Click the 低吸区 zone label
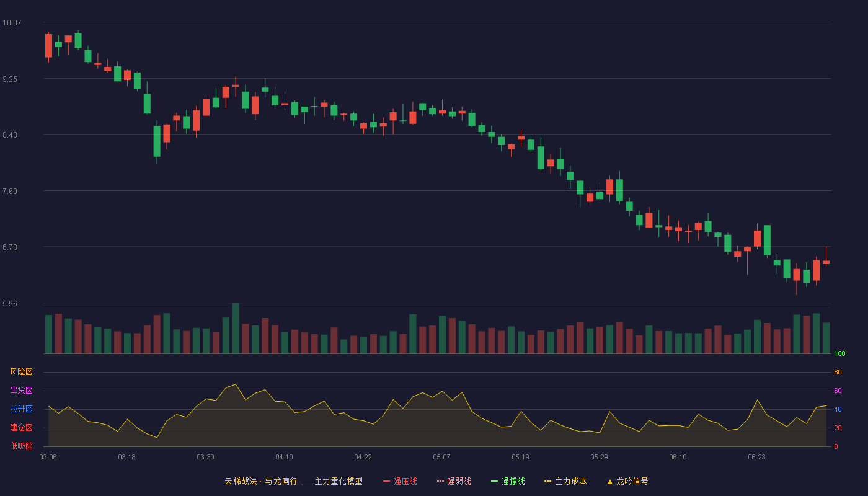 (x=21, y=446)
